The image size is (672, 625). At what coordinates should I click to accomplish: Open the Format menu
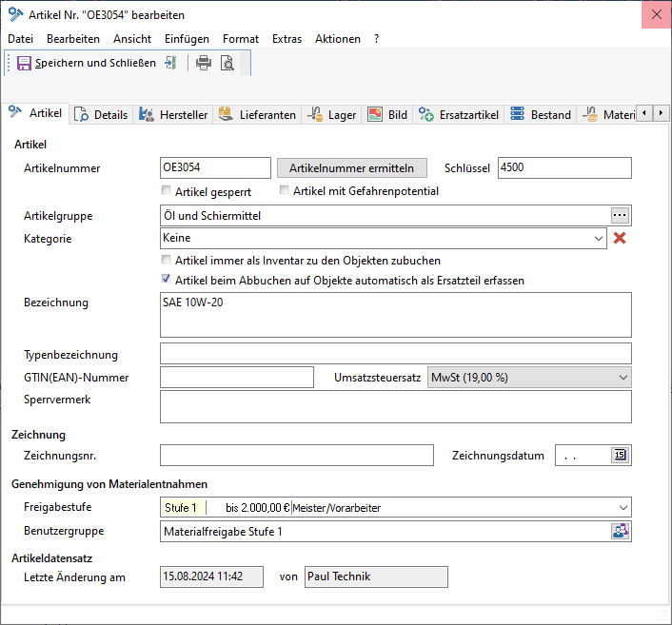pyautogui.click(x=241, y=39)
